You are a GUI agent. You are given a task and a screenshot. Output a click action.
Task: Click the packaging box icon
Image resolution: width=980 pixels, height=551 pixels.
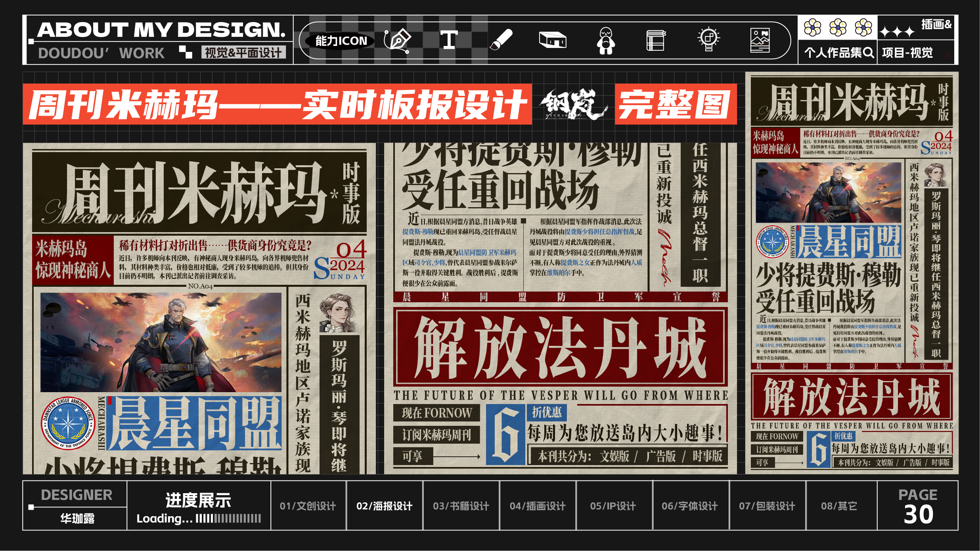point(553,40)
